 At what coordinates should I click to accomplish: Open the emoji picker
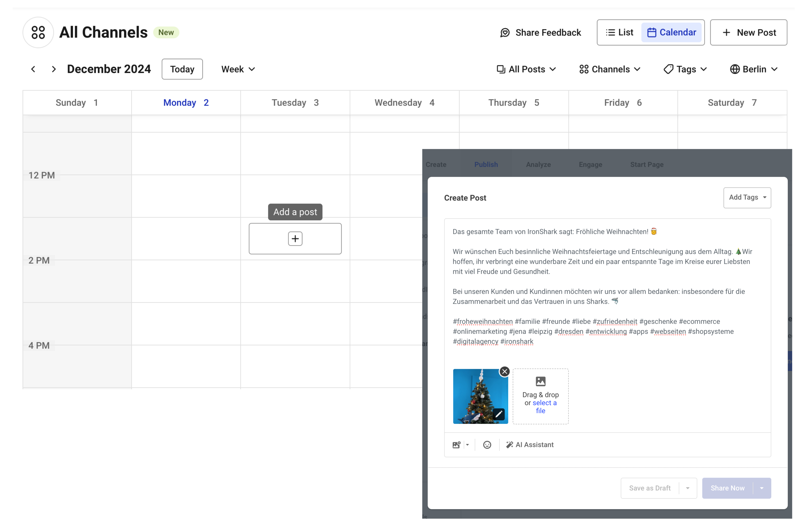[487, 445]
